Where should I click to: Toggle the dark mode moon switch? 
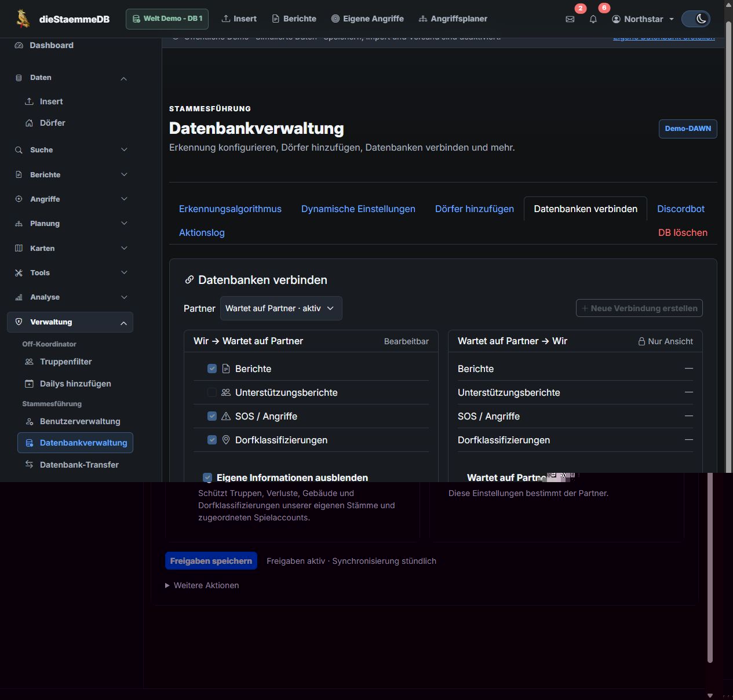[x=696, y=19]
